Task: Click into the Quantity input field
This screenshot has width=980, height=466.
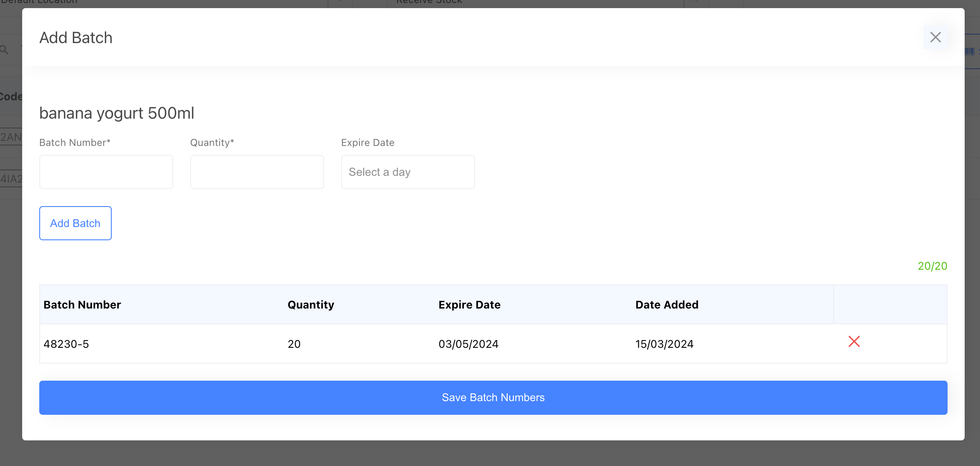Action: coord(257,172)
